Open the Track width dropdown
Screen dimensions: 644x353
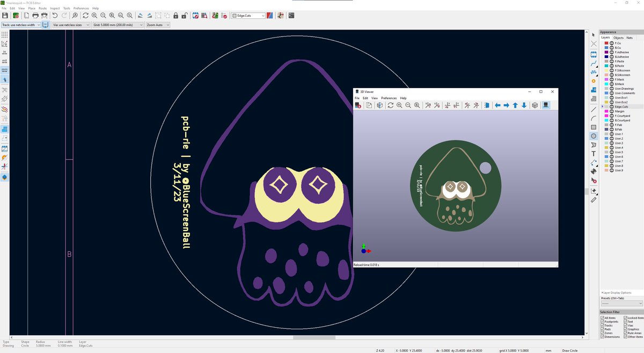(21, 25)
